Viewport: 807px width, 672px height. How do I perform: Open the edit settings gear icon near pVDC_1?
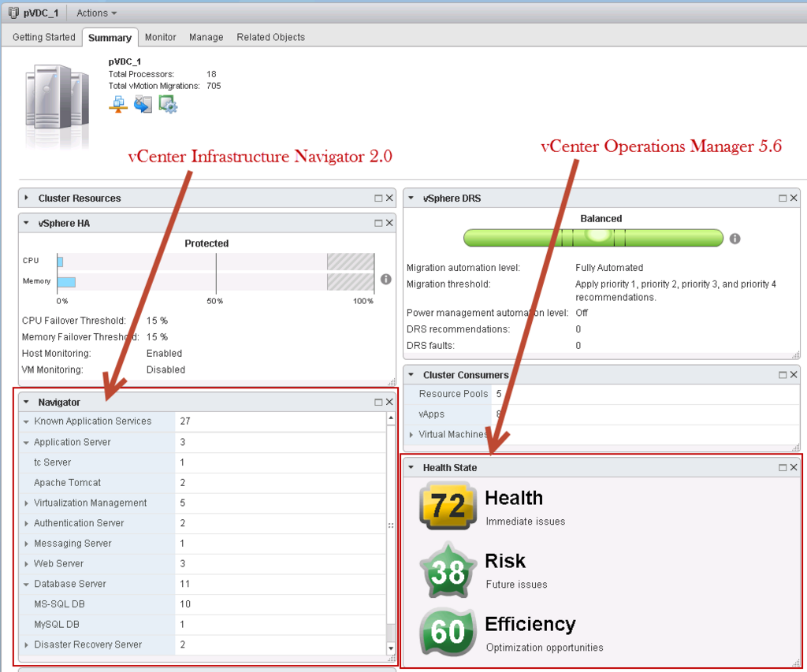click(167, 103)
